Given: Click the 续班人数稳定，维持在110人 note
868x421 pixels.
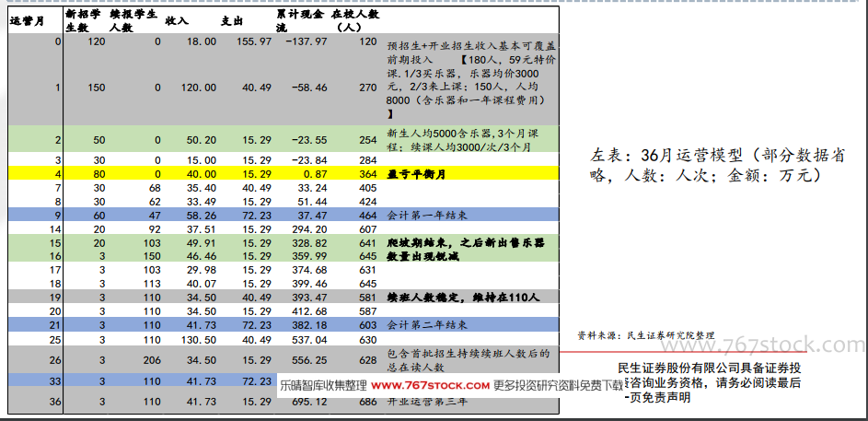Looking at the screenshot, I should point(459,298).
